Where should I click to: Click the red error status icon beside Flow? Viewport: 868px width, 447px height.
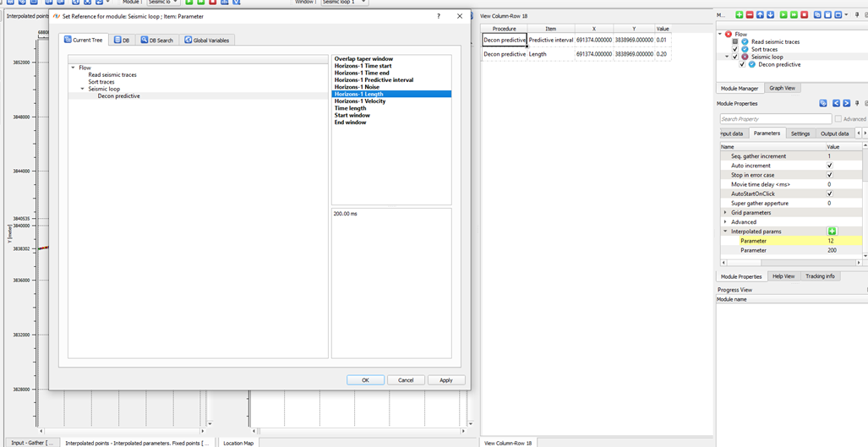729,35
